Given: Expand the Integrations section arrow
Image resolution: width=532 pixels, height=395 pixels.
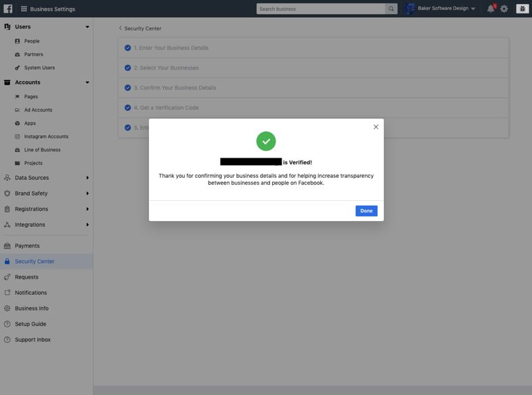Looking at the screenshot, I should (87, 225).
